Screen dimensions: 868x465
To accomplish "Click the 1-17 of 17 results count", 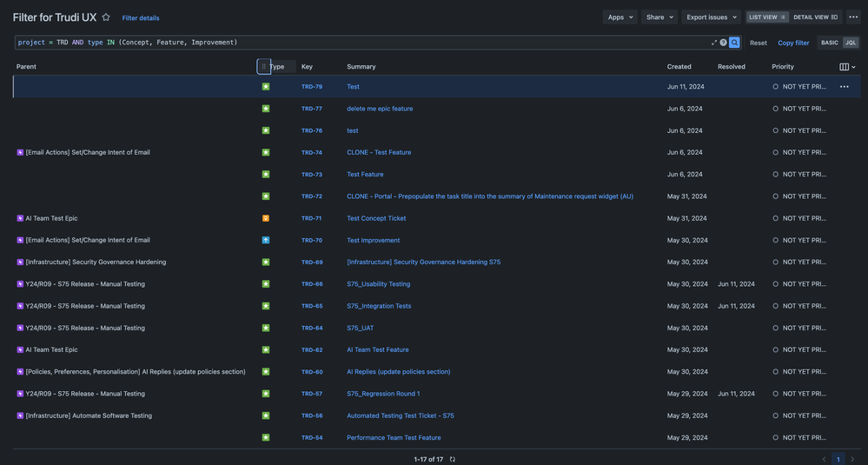I will pos(428,459).
